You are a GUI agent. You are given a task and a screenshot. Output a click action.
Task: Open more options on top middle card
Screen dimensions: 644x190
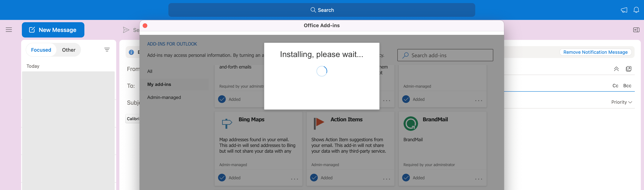click(386, 100)
